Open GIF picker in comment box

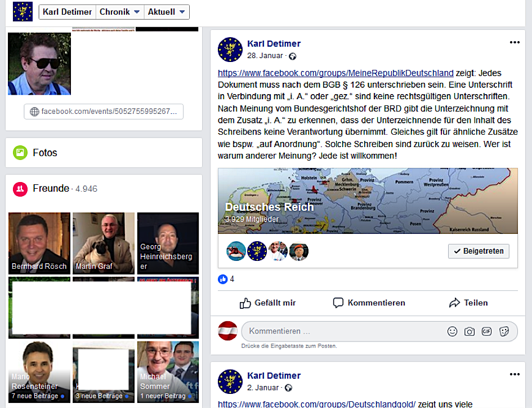(486, 331)
